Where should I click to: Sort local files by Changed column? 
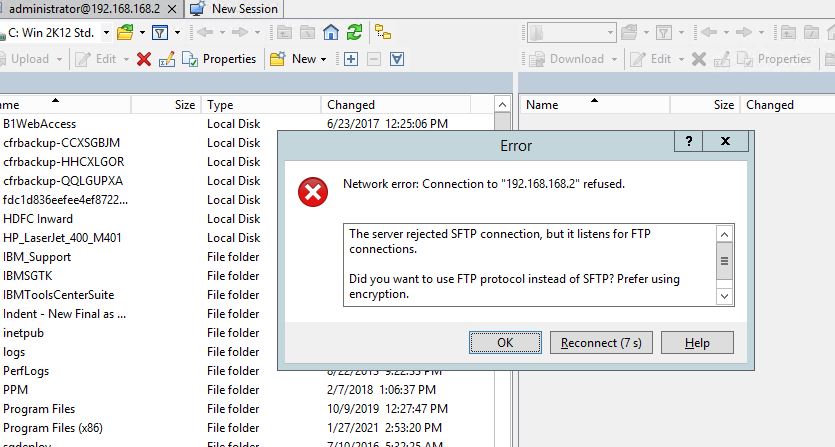(x=351, y=104)
